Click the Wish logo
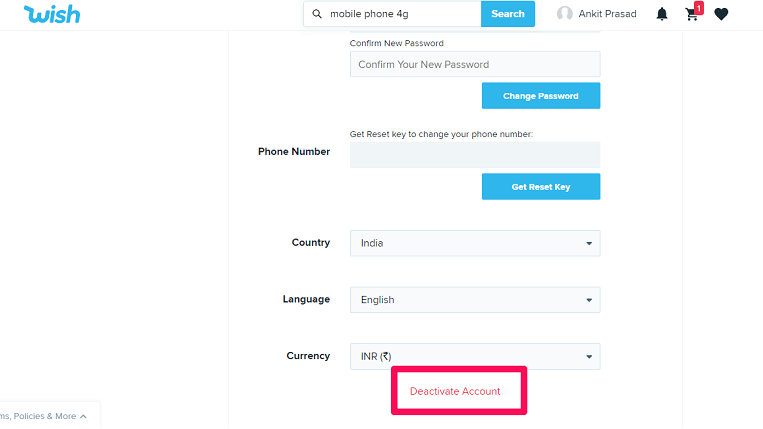The width and height of the screenshot is (763, 429). tap(52, 14)
